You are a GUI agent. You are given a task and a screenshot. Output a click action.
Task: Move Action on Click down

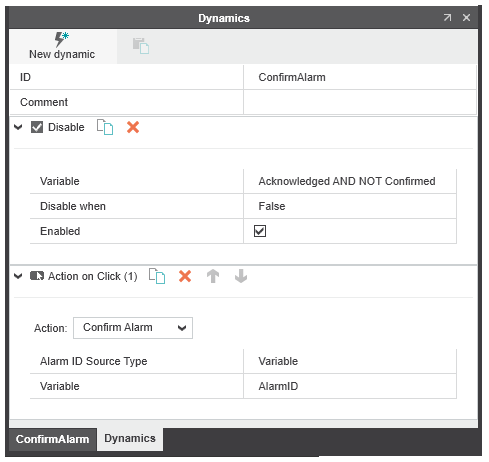[241, 276]
